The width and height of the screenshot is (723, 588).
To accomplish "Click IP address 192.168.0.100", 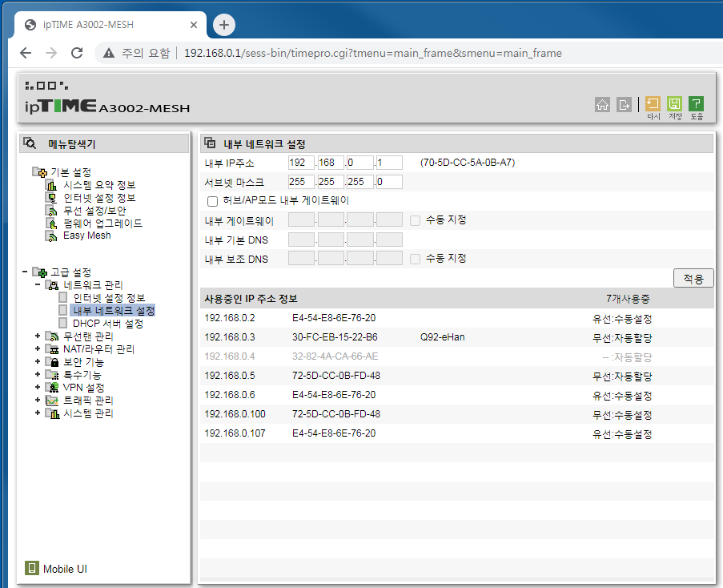I will tap(235, 414).
